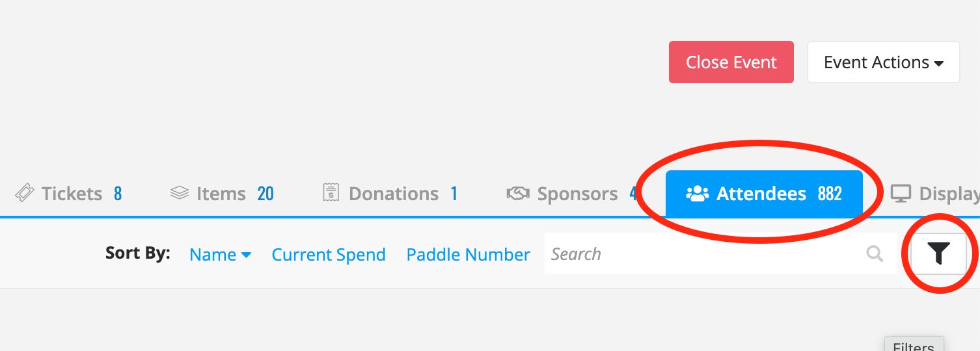Screen dimensions: 980x351
Task: Click the people icon on Attendees tab
Action: 697,193
